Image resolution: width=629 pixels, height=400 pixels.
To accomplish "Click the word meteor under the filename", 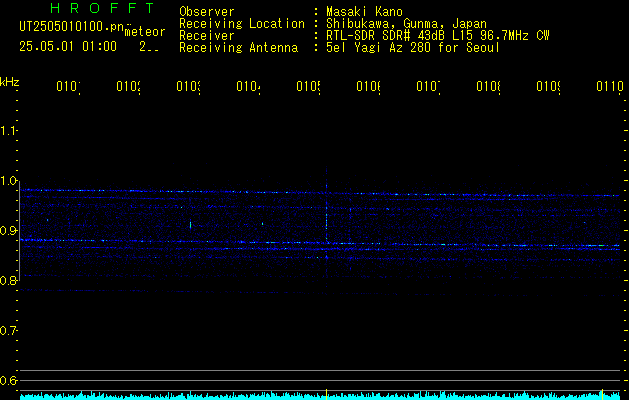I will click(145, 32).
